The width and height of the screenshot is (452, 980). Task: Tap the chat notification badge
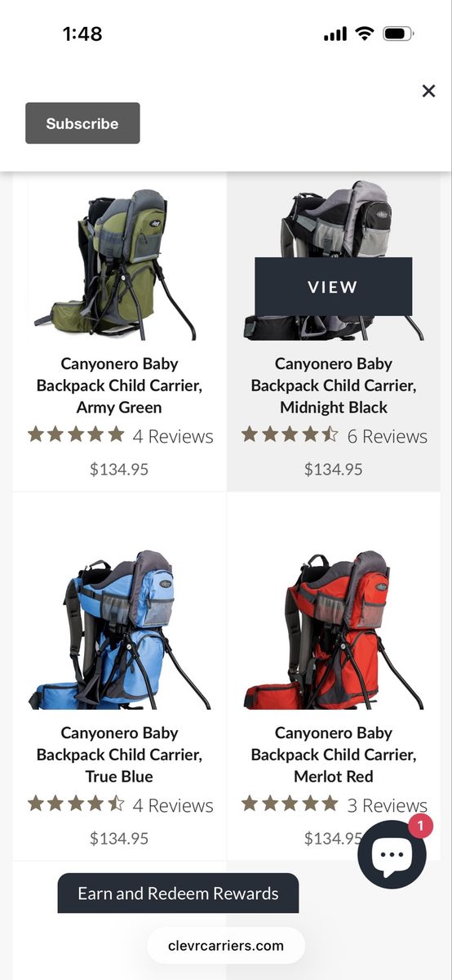tap(419, 826)
